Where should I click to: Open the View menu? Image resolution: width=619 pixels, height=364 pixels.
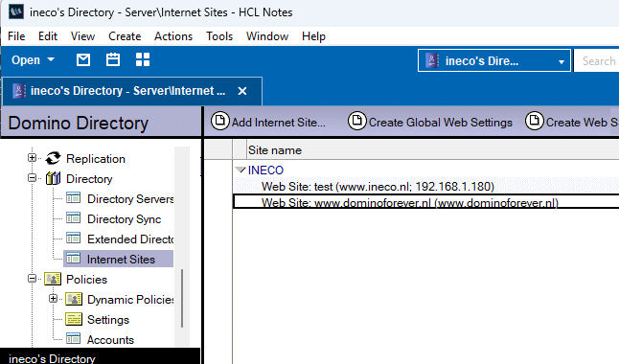click(x=83, y=36)
